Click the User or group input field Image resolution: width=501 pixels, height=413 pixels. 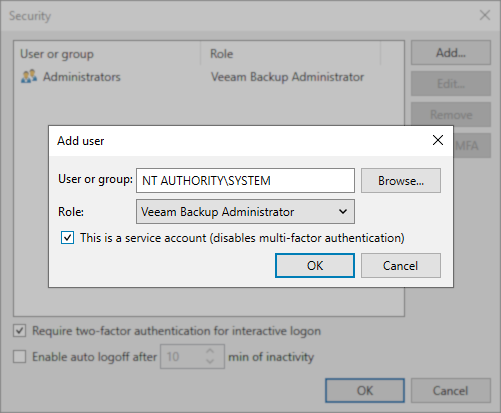[245, 180]
